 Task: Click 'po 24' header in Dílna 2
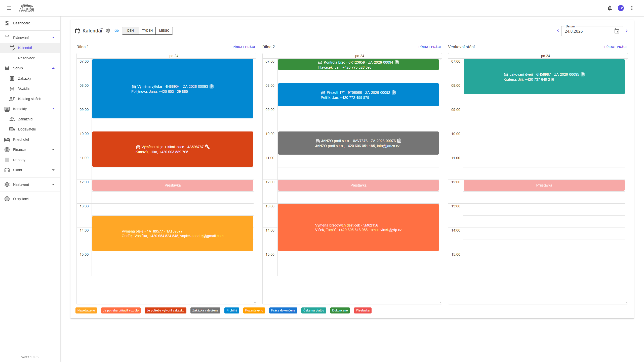(359, 56)
